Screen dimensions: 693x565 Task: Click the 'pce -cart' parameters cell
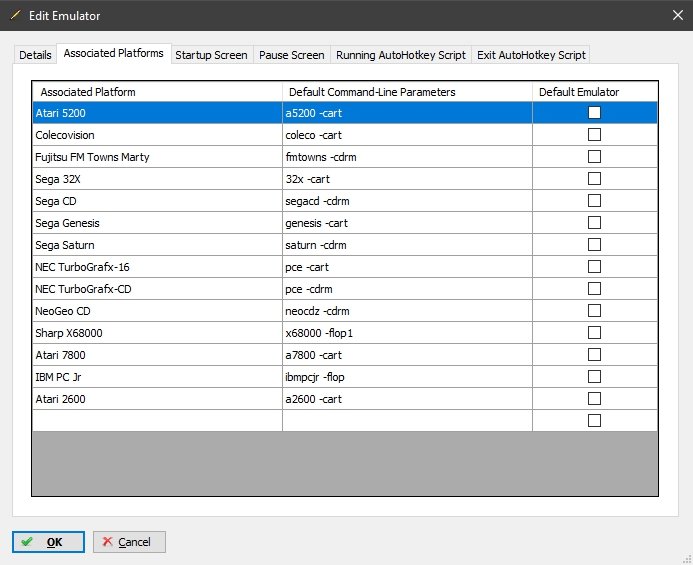[x=407, y=267]
